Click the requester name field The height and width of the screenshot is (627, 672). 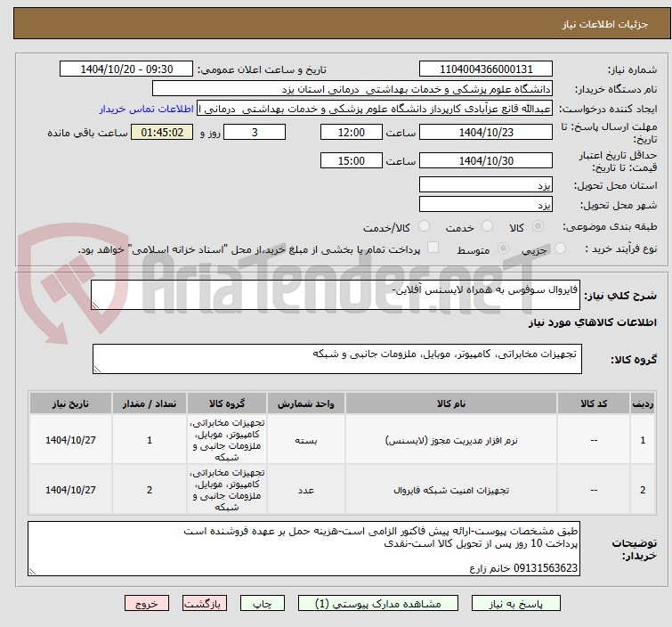point(374,109)
